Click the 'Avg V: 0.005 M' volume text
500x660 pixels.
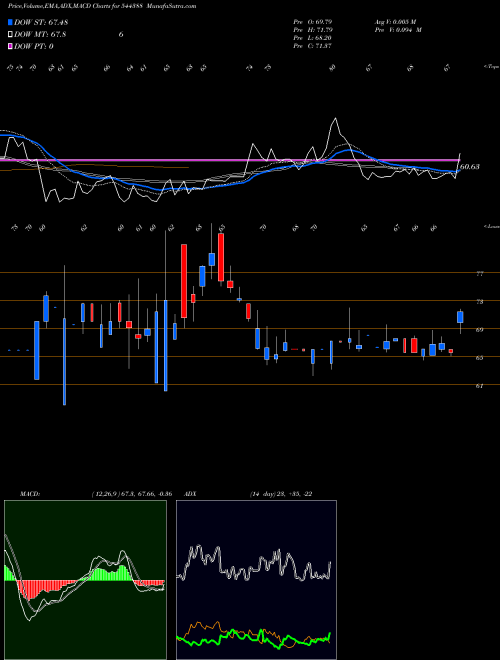pos(395,22)
